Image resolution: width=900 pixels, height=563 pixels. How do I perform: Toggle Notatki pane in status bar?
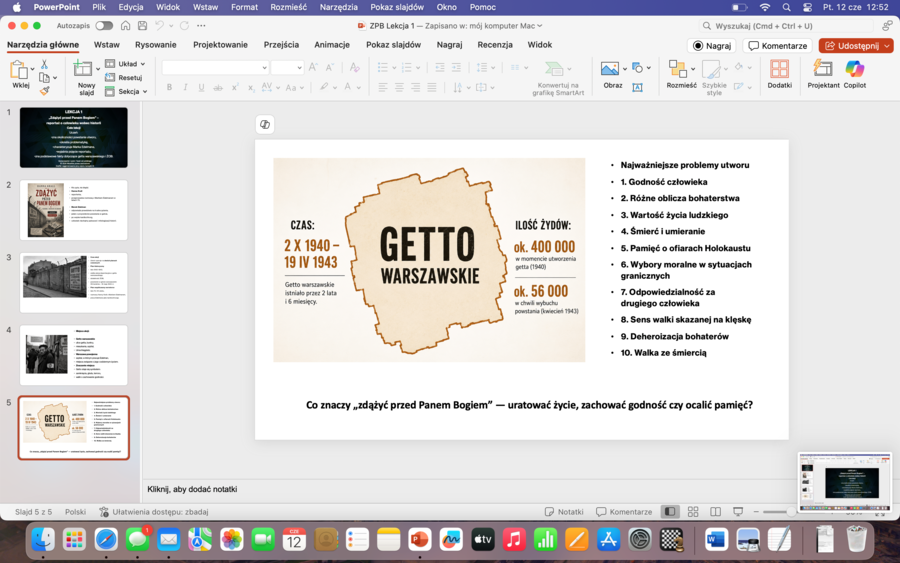pyautogui.click(x=564, y=511)
